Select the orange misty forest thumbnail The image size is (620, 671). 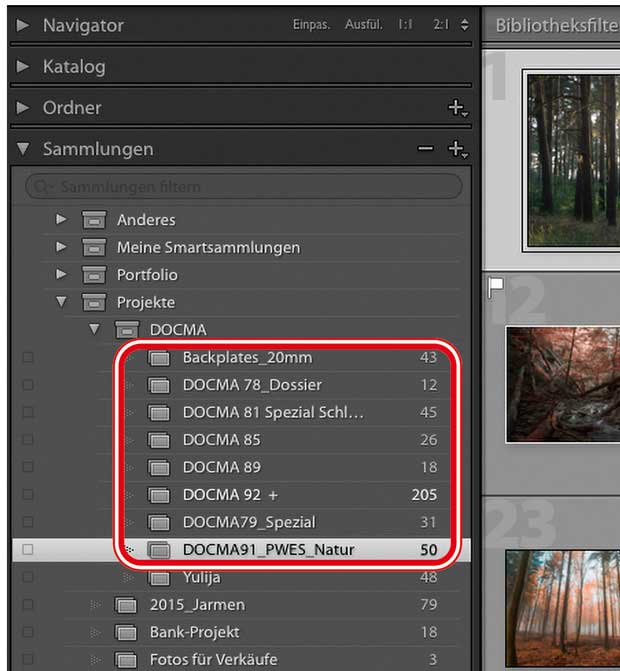(563, 608)
